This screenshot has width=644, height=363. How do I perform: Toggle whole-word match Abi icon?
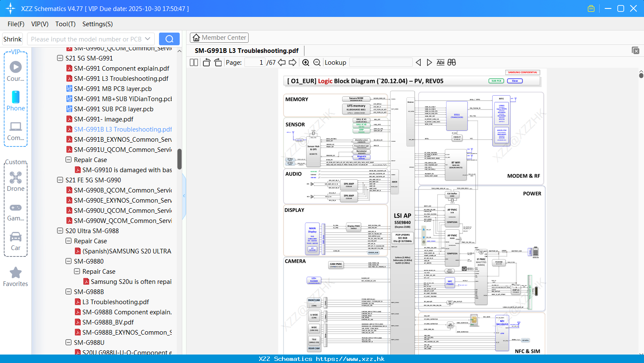click(x=440, y=63)
